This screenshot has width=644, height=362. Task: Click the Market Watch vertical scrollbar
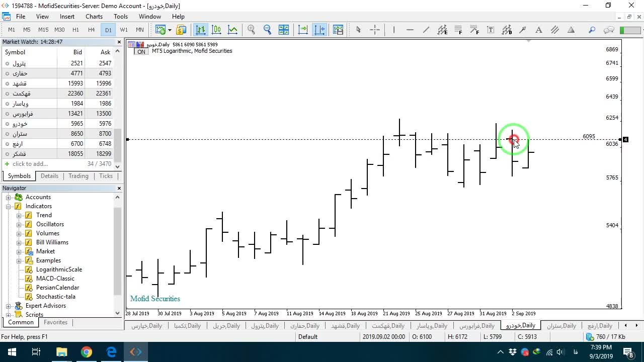pyautogui.click(x=118, y=109)
